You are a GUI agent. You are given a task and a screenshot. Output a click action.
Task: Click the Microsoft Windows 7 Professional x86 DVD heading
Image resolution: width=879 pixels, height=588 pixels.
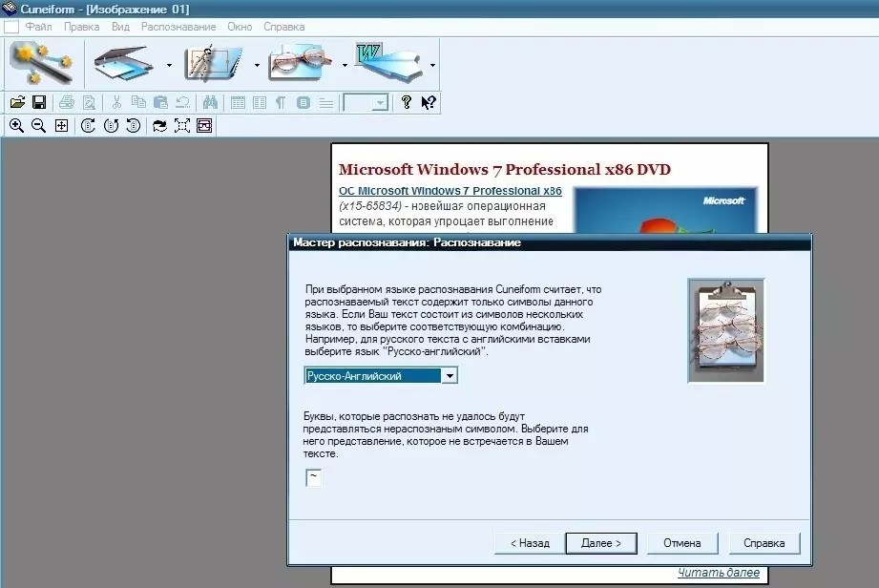point(505,169)
